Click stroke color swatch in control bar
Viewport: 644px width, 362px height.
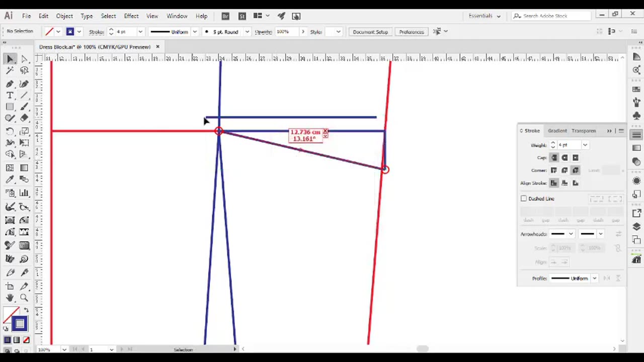pos(70,32)
